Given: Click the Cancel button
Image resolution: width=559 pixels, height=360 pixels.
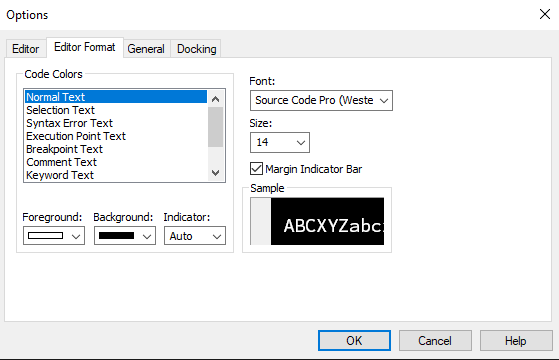Looking at the screenshot, I should 435,341.
